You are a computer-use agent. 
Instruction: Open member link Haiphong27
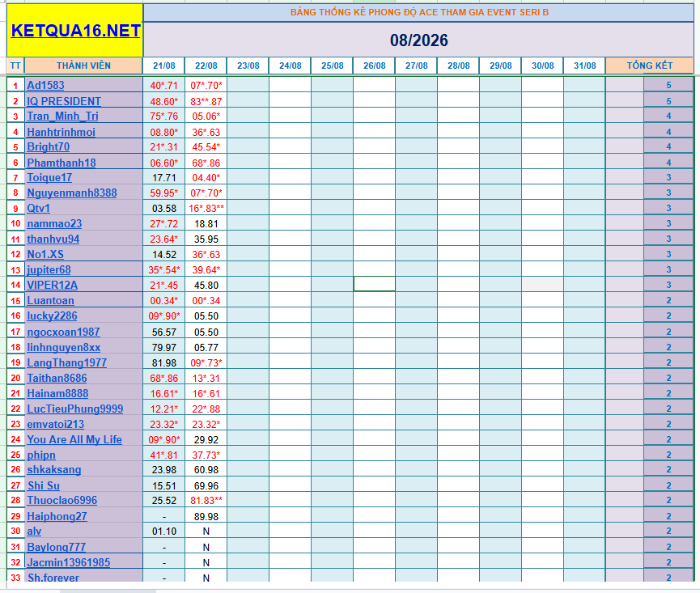[x=57, y=517]
